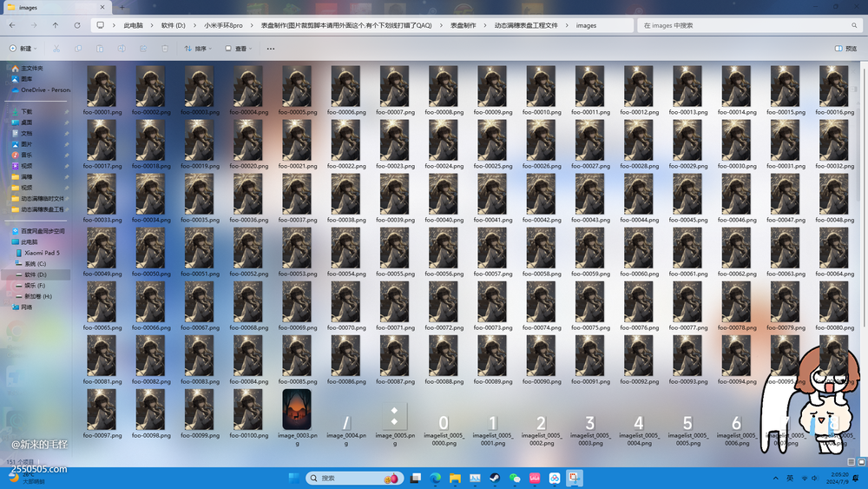Click the Cut scissors icon in toolbar
The height and width of the screenshot is (489, 868).
pyautogui.click(x=56, y=49)
